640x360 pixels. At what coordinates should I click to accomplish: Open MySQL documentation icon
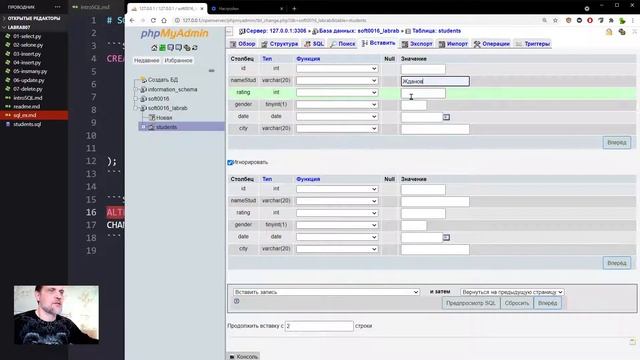[179, 48]
